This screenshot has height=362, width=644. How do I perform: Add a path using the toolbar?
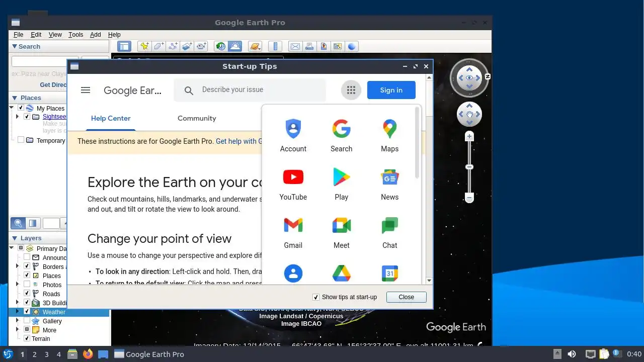point(173,46)
